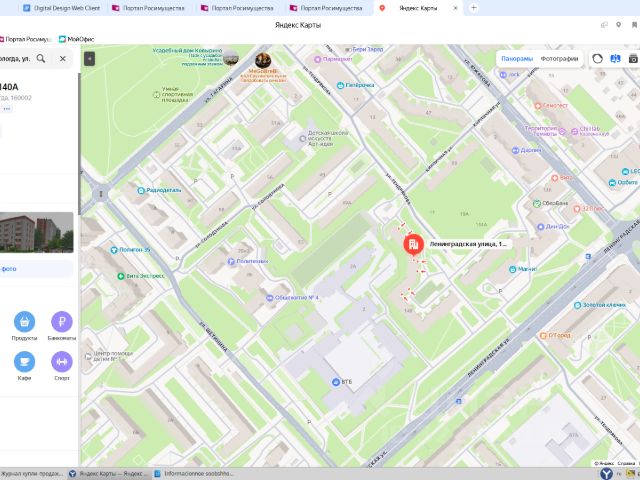The width and height of the screenshot is (640, 480).
Task: Open Журнал купли-продаж taskbar item
Action: tap(32, 474)
